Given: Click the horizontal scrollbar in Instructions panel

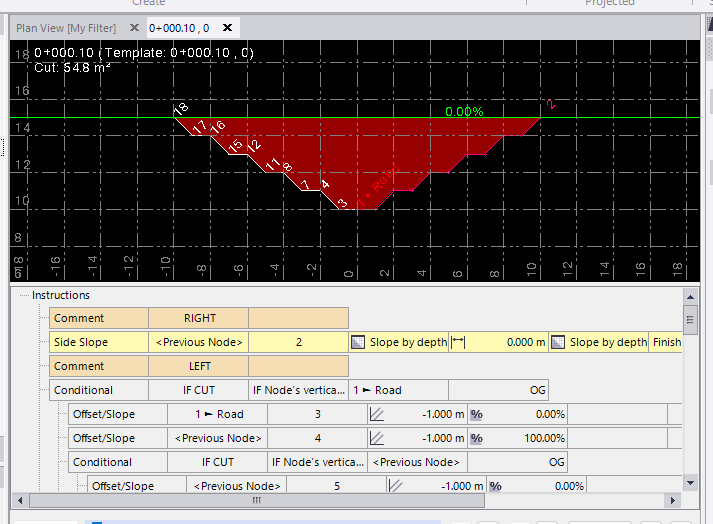Looking at the screenshot, I should coord(256,500).
